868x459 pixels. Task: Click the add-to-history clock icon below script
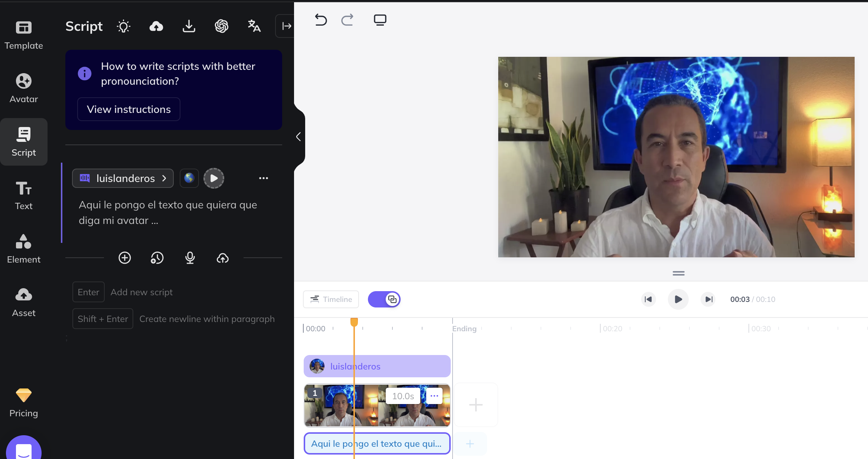157,258
